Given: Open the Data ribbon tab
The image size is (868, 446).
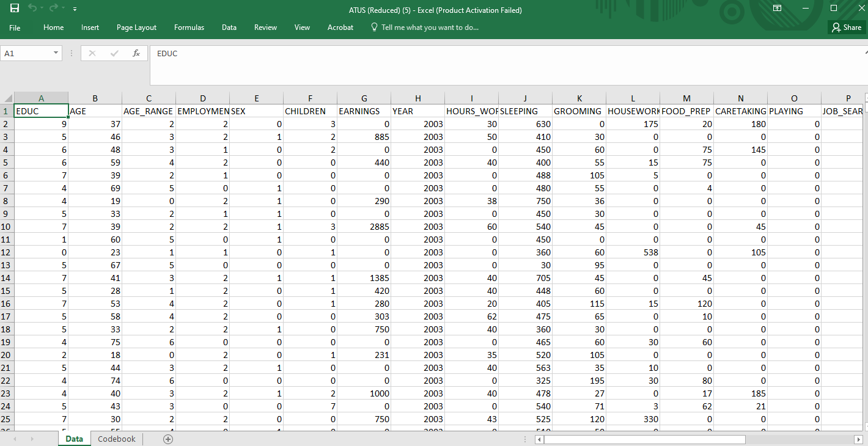Looking at the screenshot, I should (229, 27).
